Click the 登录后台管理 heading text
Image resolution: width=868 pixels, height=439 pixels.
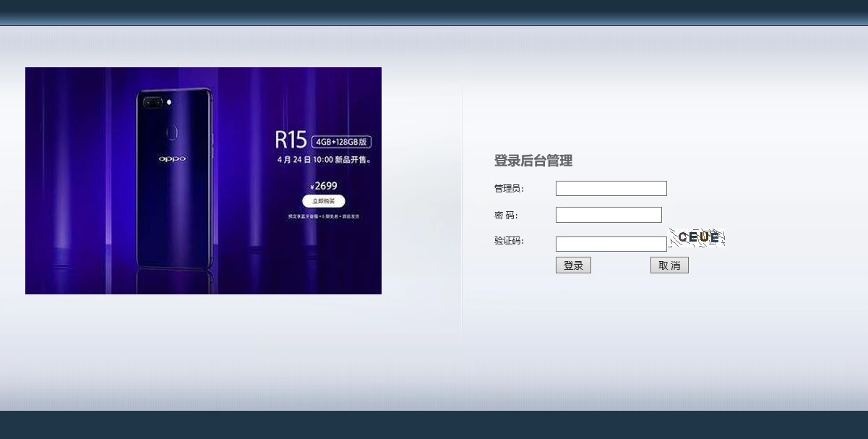point(533,161)
